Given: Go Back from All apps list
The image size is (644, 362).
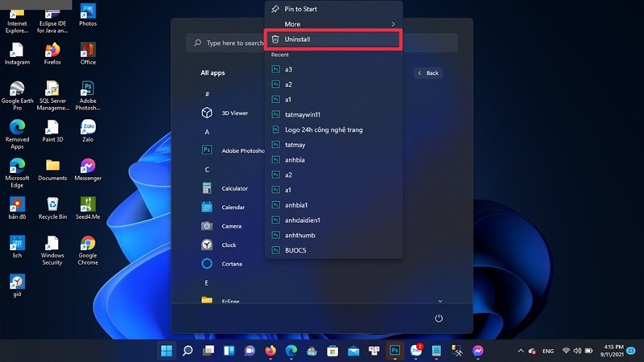Looking at the screenshot, I should point(428,73).
